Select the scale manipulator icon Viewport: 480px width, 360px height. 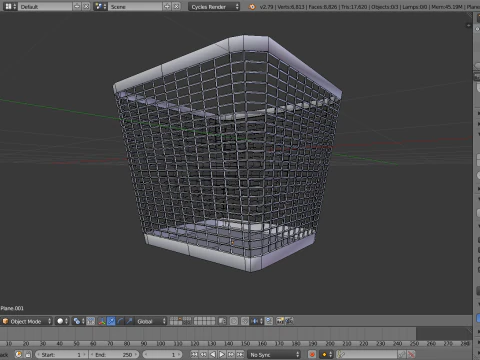[x=129, y=321]
